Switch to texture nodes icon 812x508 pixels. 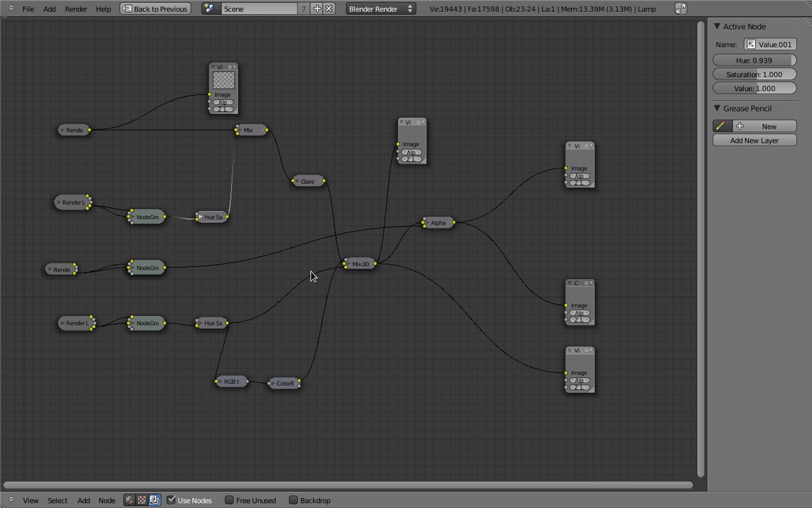(x=141, y=500)
